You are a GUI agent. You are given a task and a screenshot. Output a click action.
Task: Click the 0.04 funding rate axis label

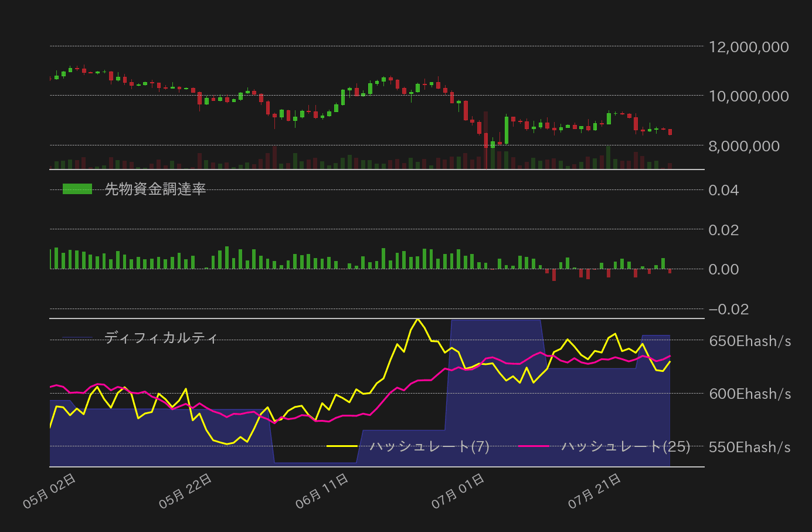tap(723, 190)
